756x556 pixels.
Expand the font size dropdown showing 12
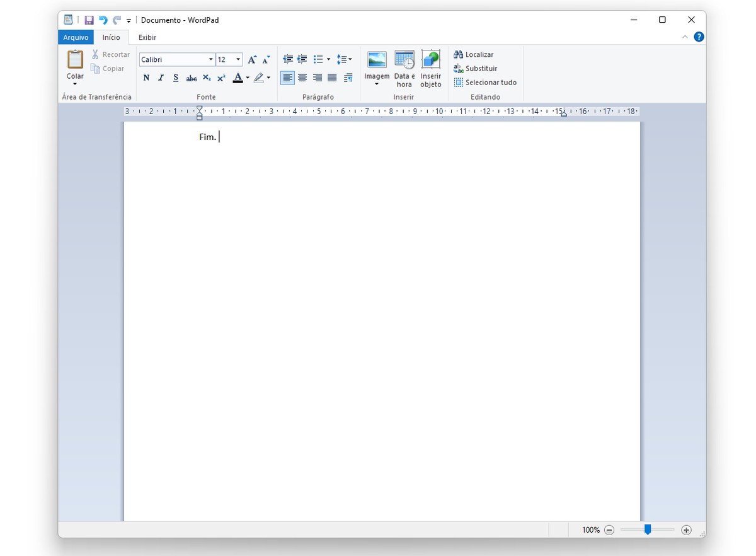(x=237, y=59)
